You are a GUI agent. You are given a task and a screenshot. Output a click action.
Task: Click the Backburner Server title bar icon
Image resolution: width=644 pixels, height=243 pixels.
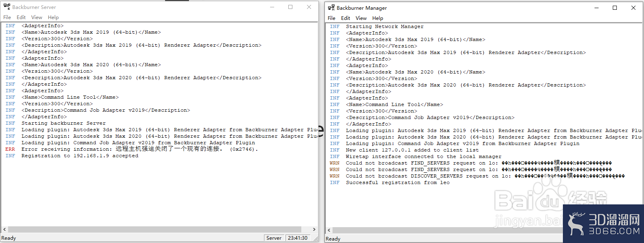coord(7,7)
